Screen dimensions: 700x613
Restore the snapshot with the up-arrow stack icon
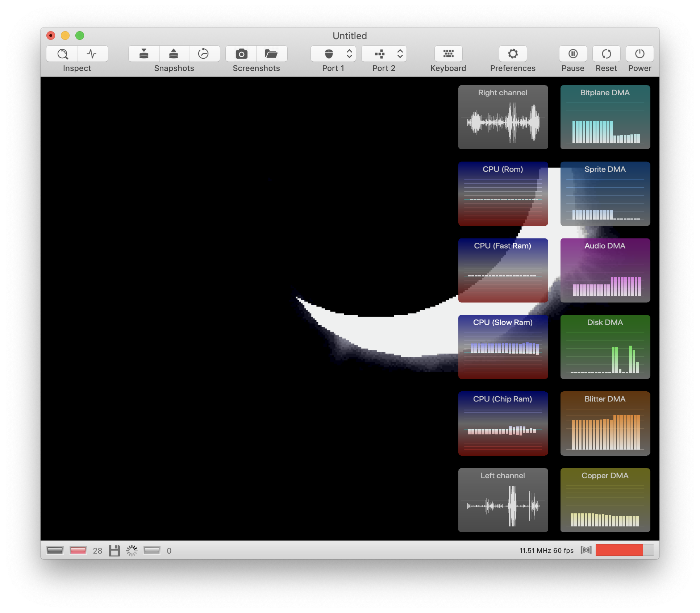pyautogui.click(x=174, y=54)
